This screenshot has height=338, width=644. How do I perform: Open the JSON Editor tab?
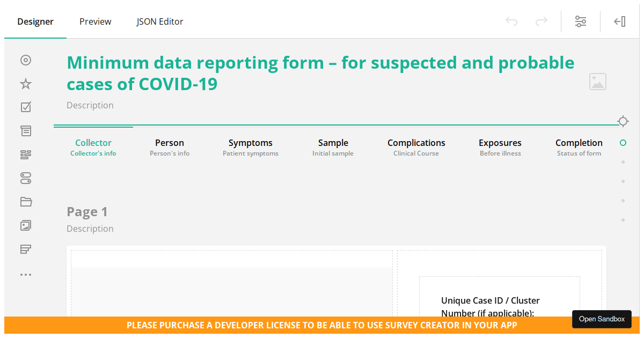tap(160, 21)
